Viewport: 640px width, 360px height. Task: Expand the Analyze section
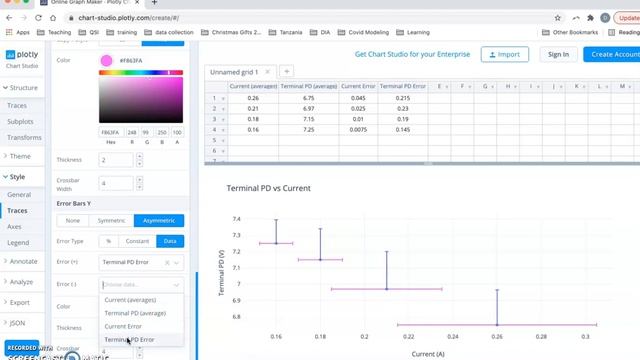[x=18, y=282]
